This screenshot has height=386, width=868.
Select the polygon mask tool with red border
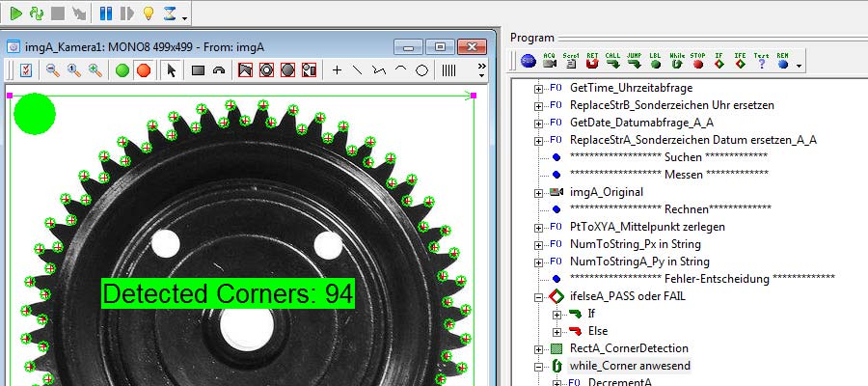click(245, 70)
